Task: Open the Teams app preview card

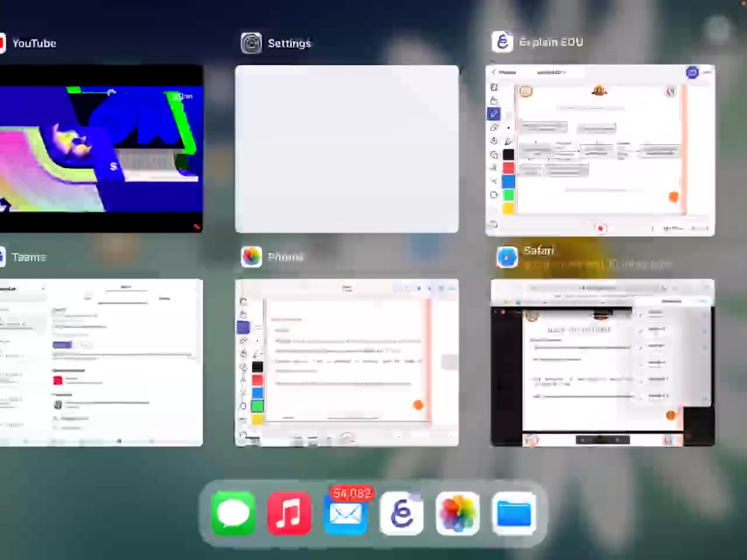Action: click(100, 363)
